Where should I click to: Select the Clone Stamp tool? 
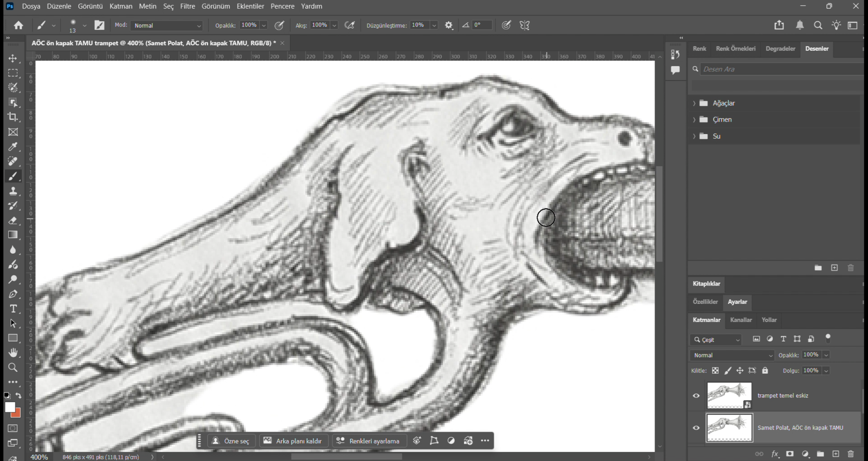click(x=13, y=191)
